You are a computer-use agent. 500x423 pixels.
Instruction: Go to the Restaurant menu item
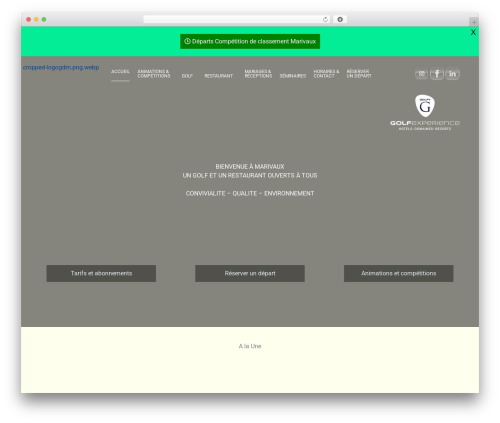coord(219,76)
